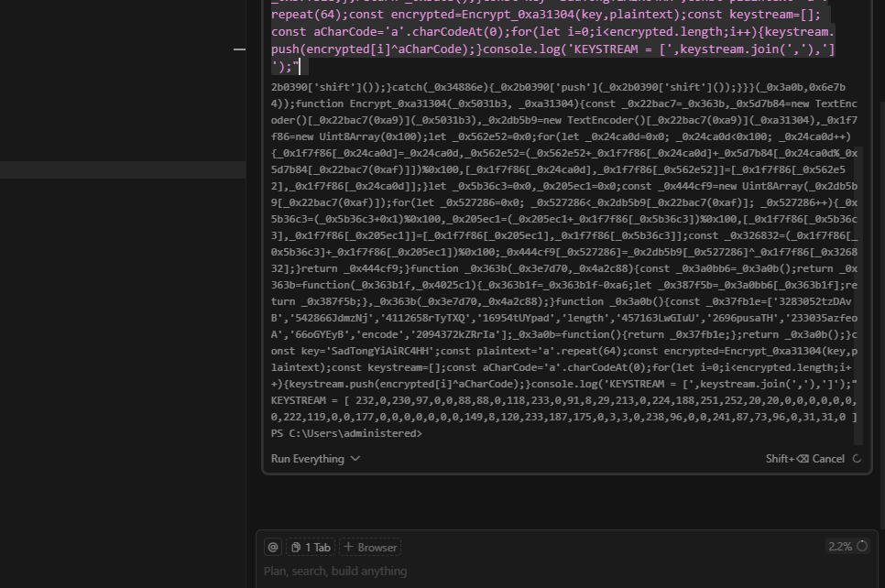Click the PS C:\Users\administered prompt line
The width and height of the screenshot is (885, 588).
click(x=346, y=433)
